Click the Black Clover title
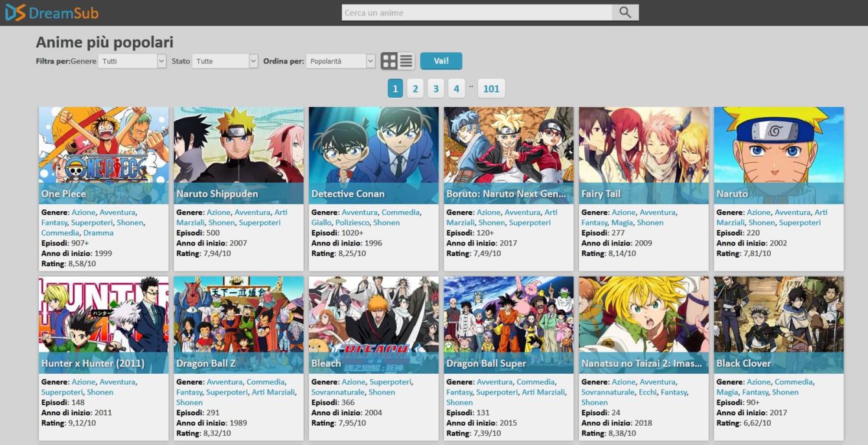 pyautogui.click(x=743, y=363)
